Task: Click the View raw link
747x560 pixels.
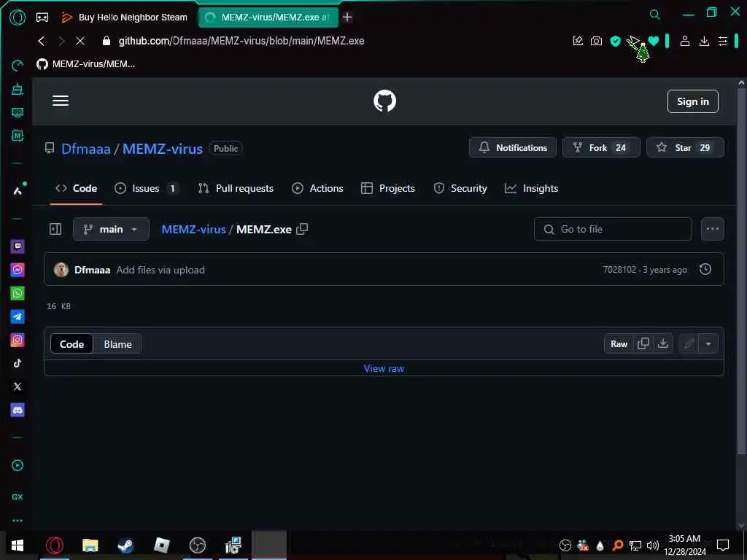Action: (384, 368)
